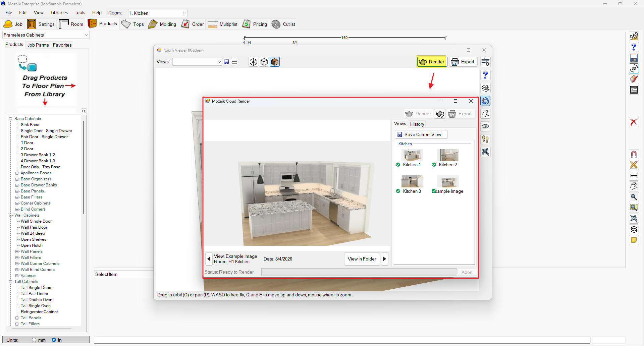Open the Pricing tool
Viewport: 644px width, 346px height.
tap(255, 24)
